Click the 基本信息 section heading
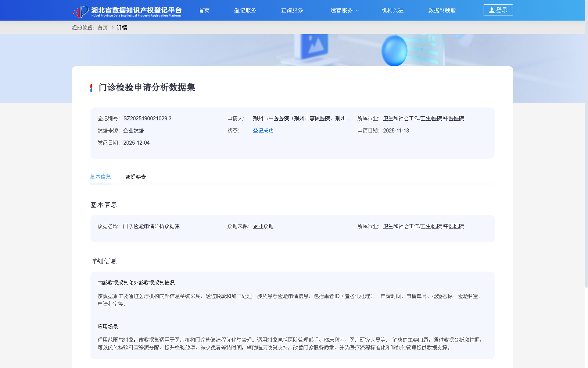588x368 pixels. coord(104,205)
